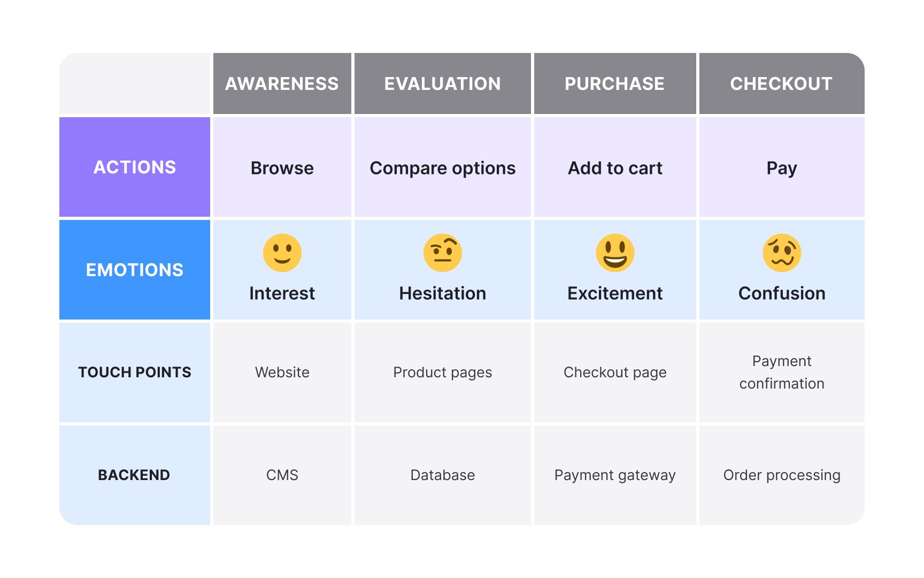Click the smiling Interest emoji

(282, 253)
